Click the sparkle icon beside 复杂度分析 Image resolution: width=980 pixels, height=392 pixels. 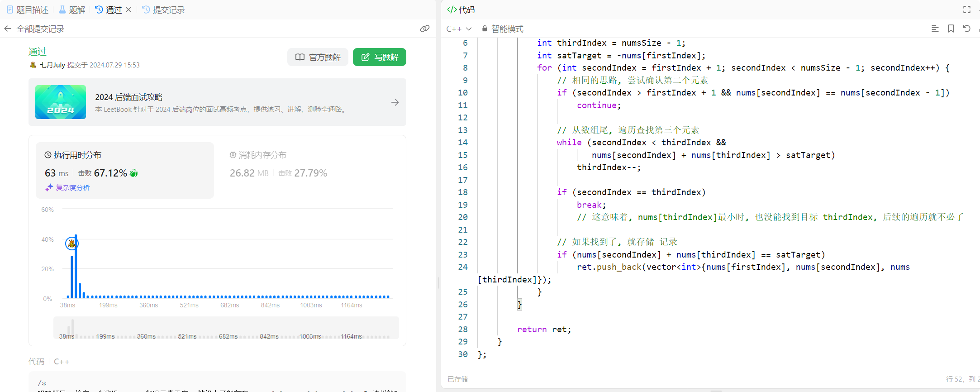click(x=49, y=187)
